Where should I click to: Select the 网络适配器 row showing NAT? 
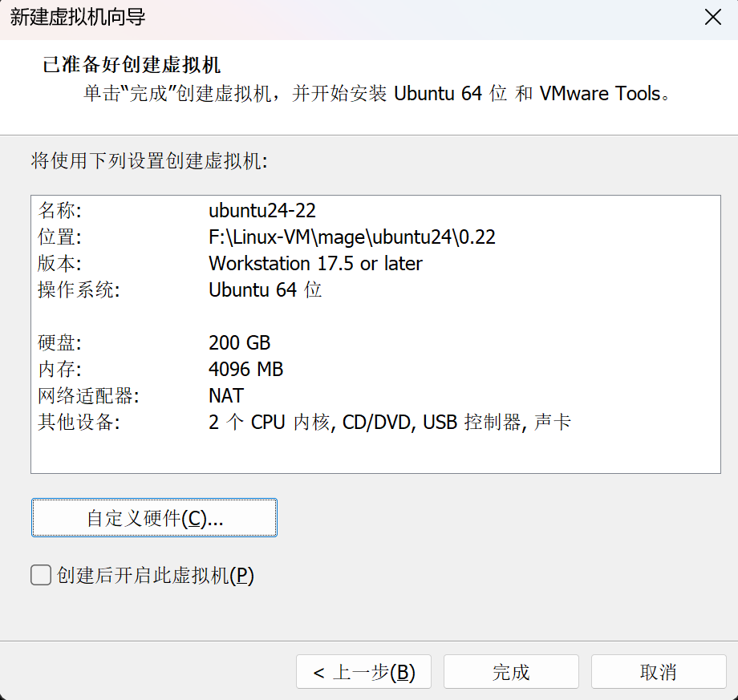point(225,395)
